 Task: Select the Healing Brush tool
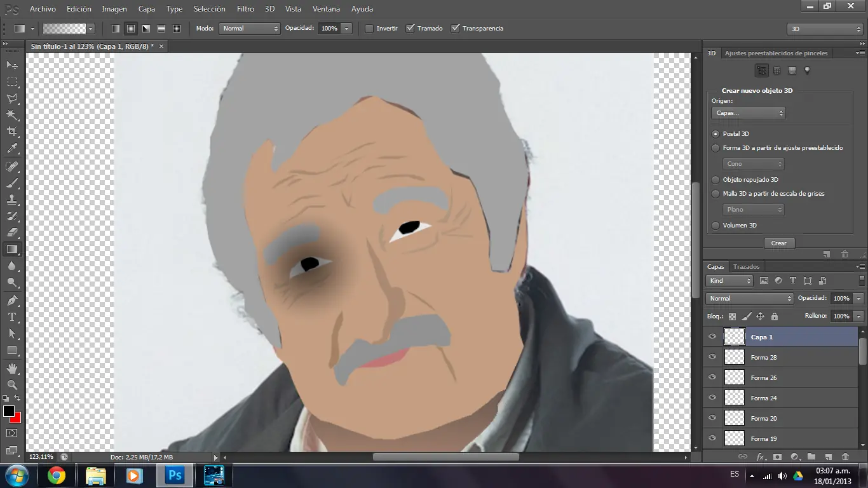(x=11, y=166)
